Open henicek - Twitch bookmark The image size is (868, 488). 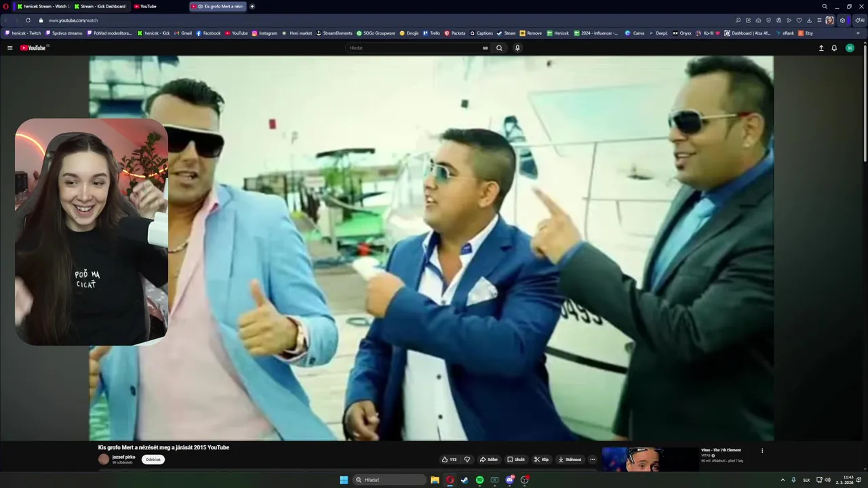pos(23,33)
